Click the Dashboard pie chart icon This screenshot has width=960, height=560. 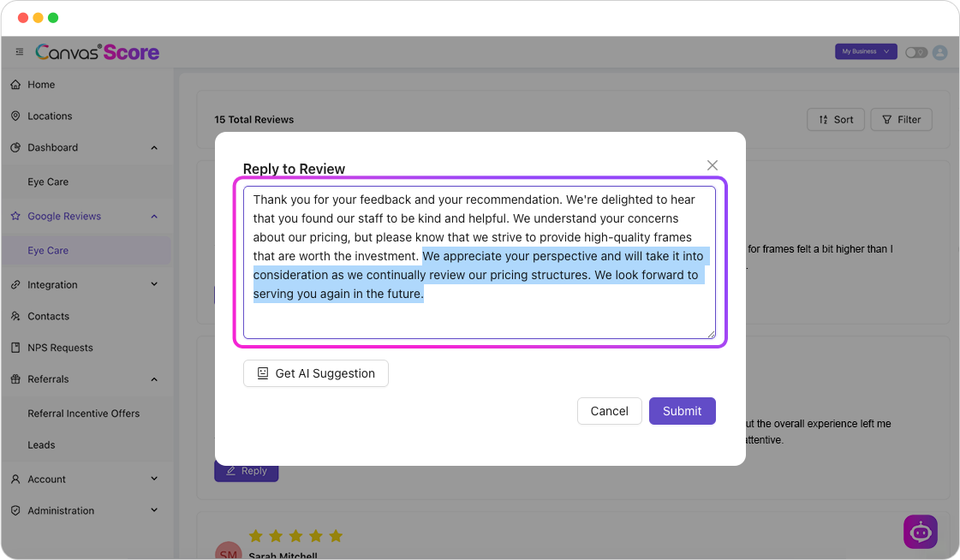pyautogui.click(x=15, y=147)
